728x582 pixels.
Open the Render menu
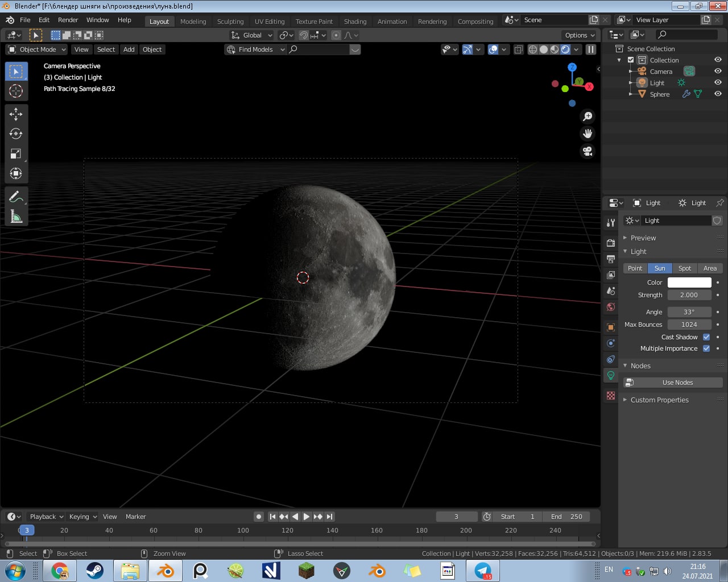[68, 20]
